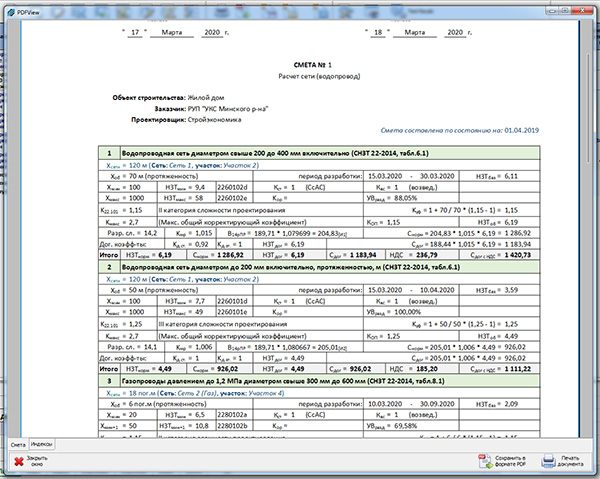The image size is (600, 479).
Task: Minimize the PDFView window
Action: click(552, 11)
